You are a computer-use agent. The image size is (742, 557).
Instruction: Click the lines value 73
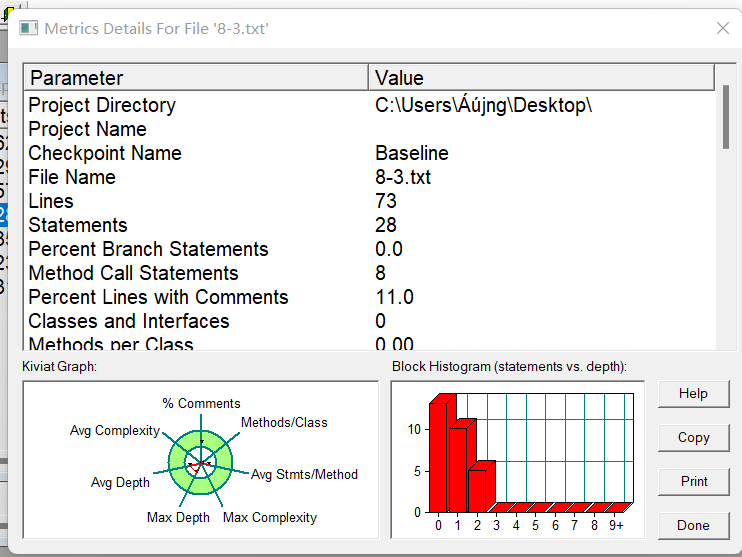pyautogui.click(x=386, y=201)
